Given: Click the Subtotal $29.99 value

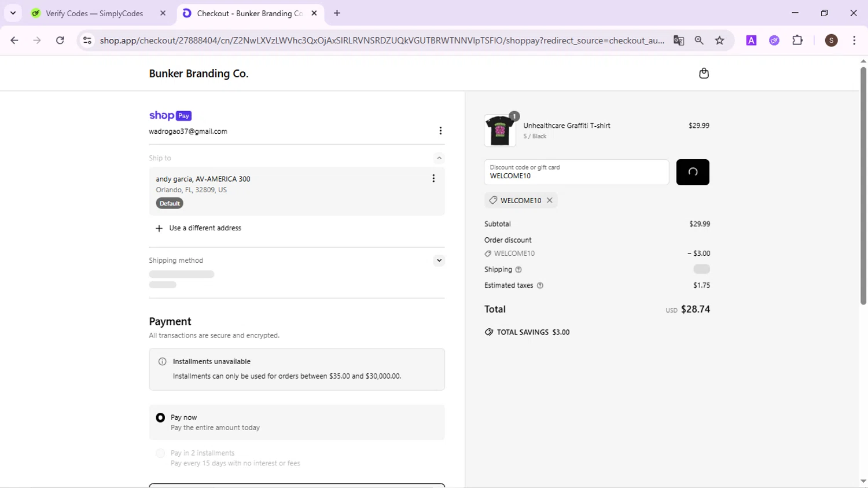Looking at the screenshot, I should point(700,224).
